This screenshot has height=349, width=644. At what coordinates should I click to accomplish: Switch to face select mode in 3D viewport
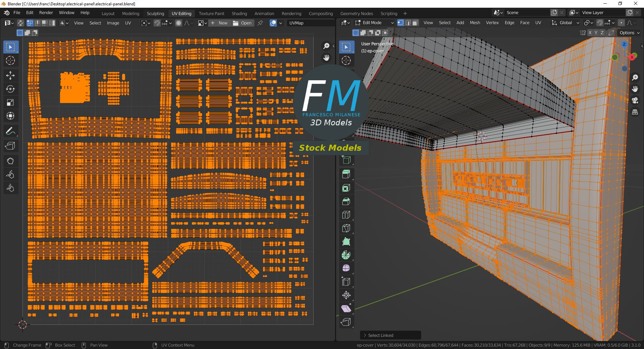click(x=415, y=22)
